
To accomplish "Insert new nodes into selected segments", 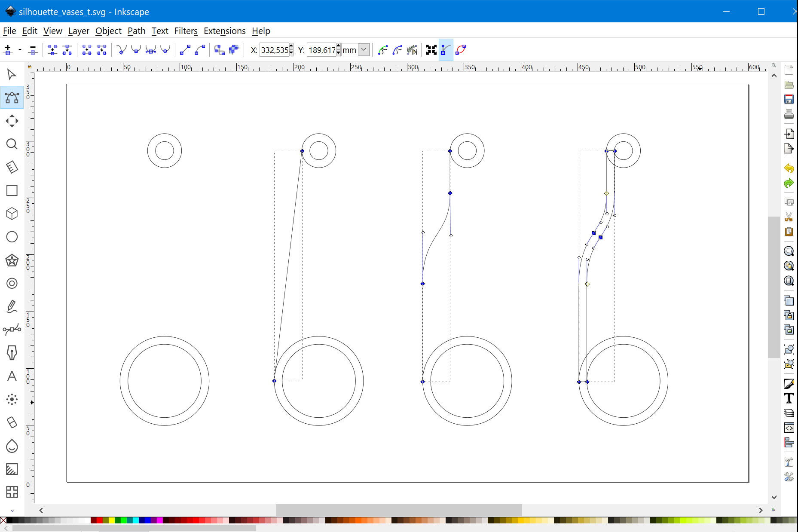I will click(x=8, y=50).
